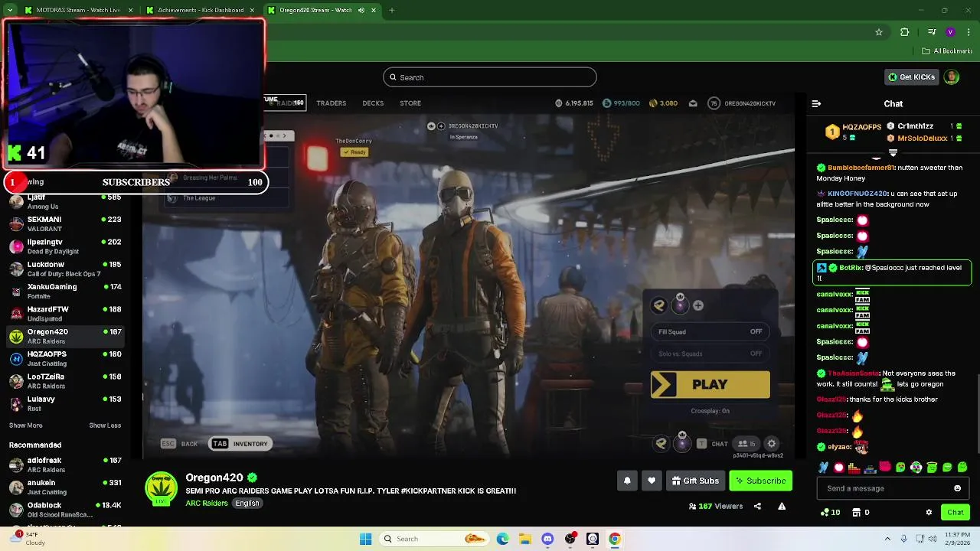Viewport: 980px width, 551px height.
Task: Open Chrome media controls icon
Action: [x=931, y=32]
